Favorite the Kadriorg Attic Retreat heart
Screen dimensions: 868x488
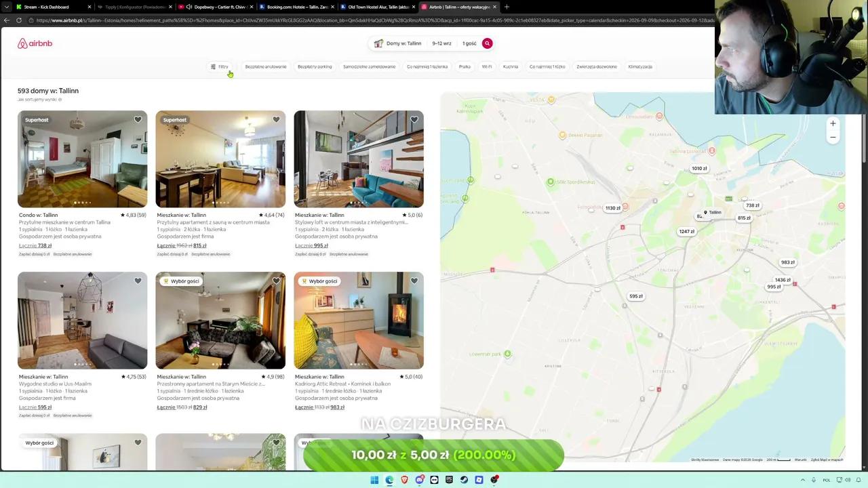click(414, 281)
